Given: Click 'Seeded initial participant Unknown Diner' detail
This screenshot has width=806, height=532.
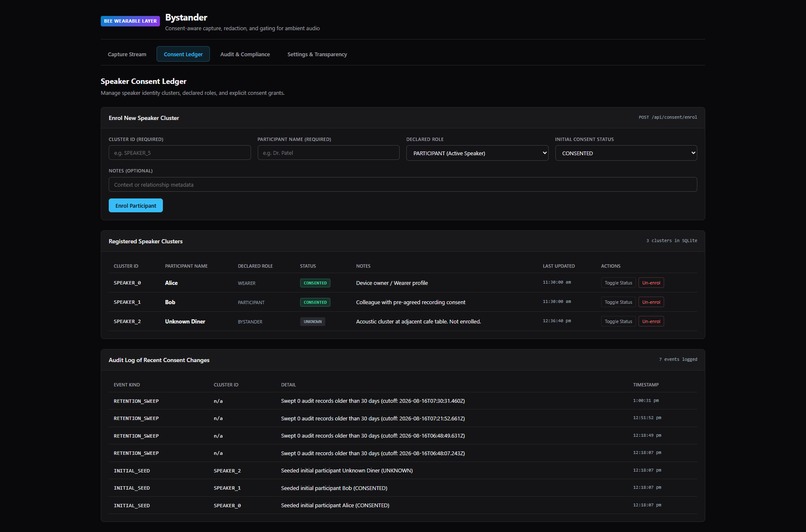Looking at the screenshot, I should click(347, 470).
